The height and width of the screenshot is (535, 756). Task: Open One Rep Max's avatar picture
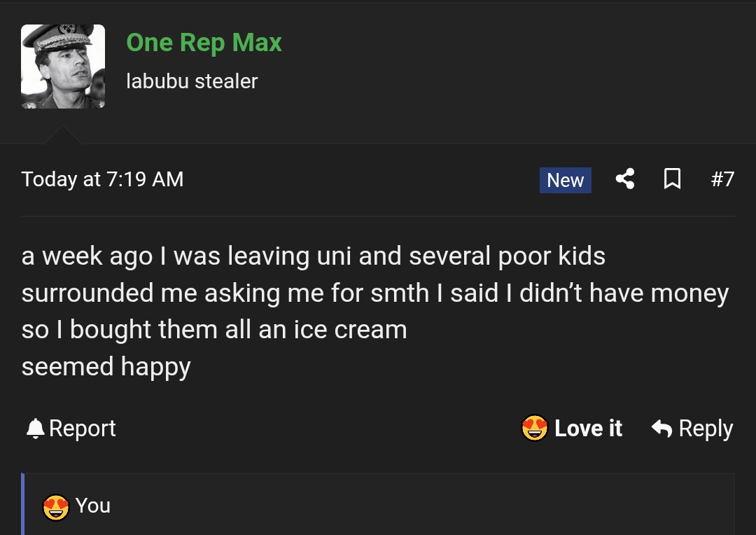pyautogui.click(x=63, y=67)
